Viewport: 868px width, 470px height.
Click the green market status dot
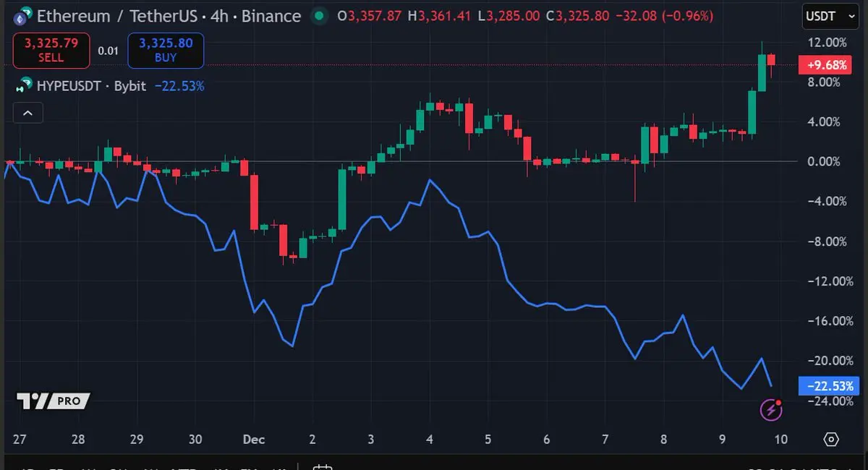[319, 15]
